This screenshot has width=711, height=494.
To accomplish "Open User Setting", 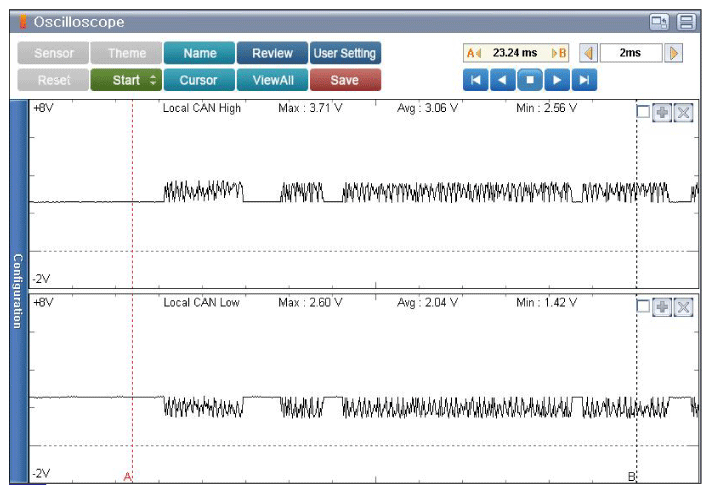I will pos(345,53).
